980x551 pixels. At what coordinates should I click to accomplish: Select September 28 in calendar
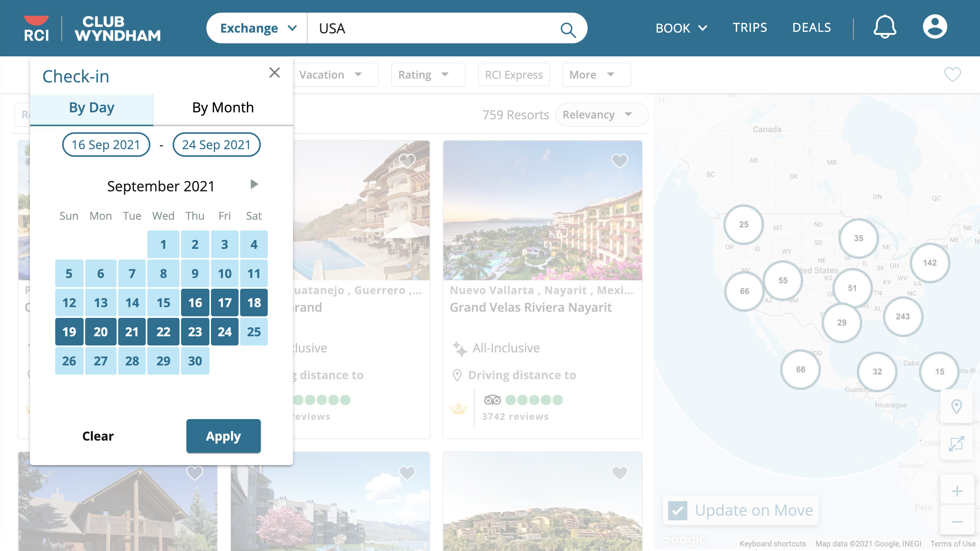tap(132, 361)
